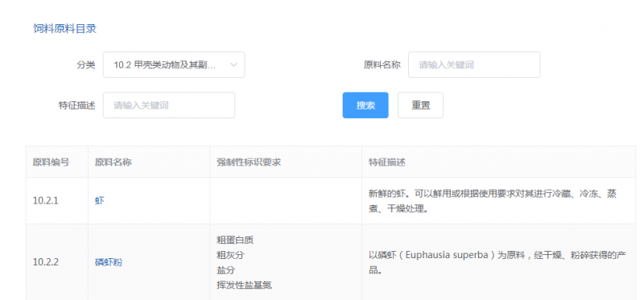
Task: Click the 粗灰分 requirement text
Action: click(230, 255)
